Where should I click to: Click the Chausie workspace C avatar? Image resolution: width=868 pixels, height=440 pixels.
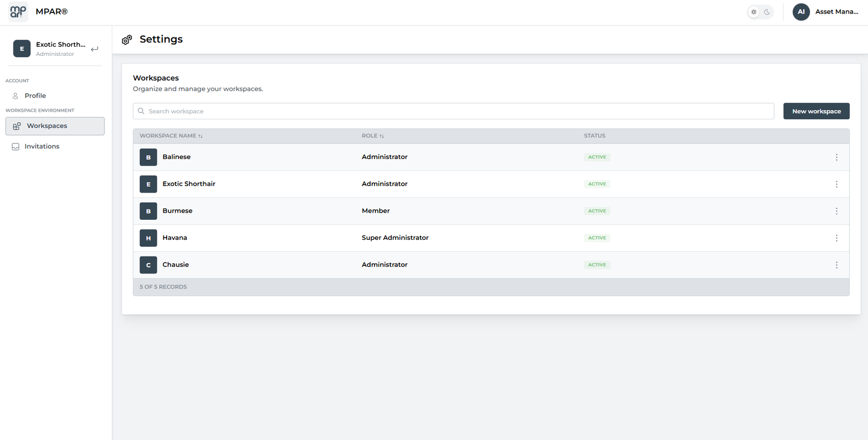[148, 265]
